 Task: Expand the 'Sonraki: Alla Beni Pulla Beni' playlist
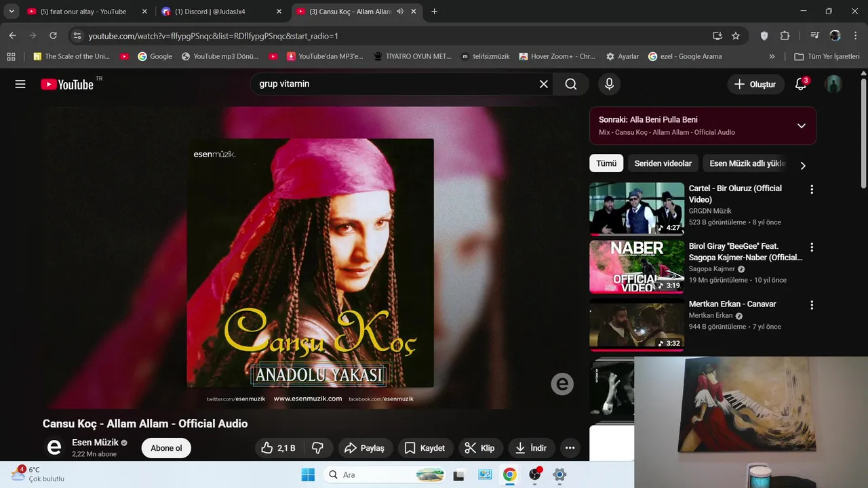(x=801, y=126)
